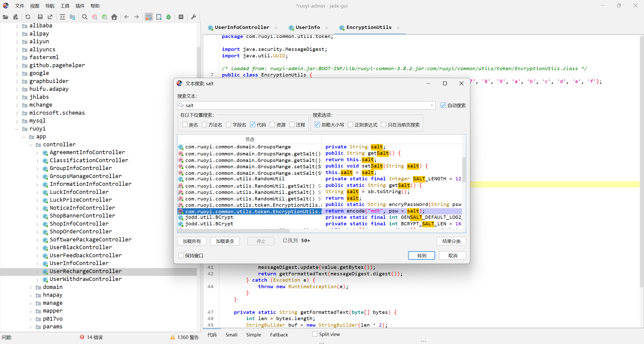
Task: Click the open file toolbar icon
Action: point(6,17)
